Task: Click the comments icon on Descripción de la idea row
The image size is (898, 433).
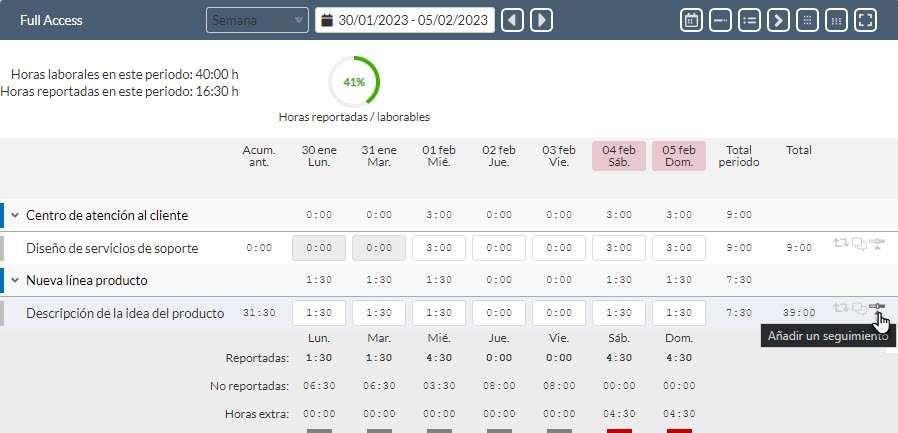Action: [x=859, y=309]
